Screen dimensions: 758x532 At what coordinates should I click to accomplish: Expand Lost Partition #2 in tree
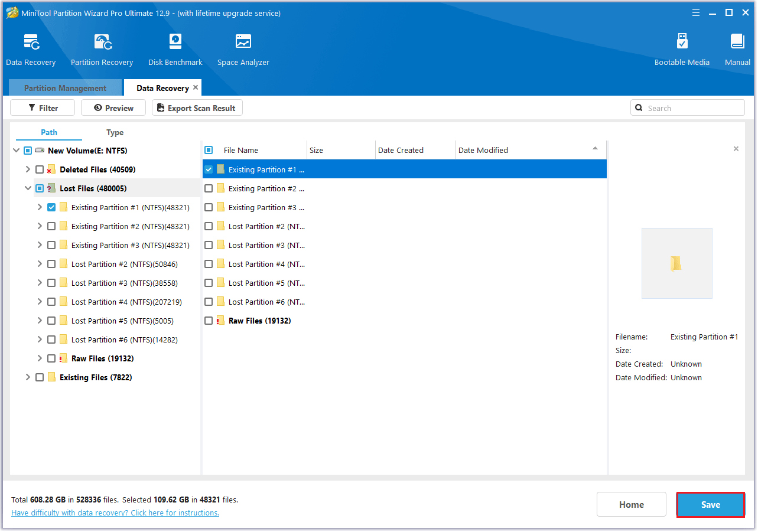click(40, 264)
